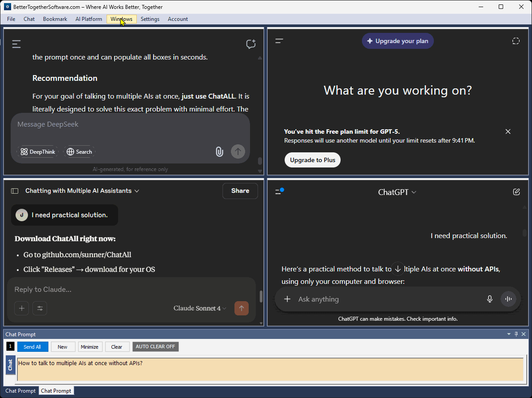Viewport: 532px width, 398px height.
Task: Click Send All button
Action: point(32,347)
